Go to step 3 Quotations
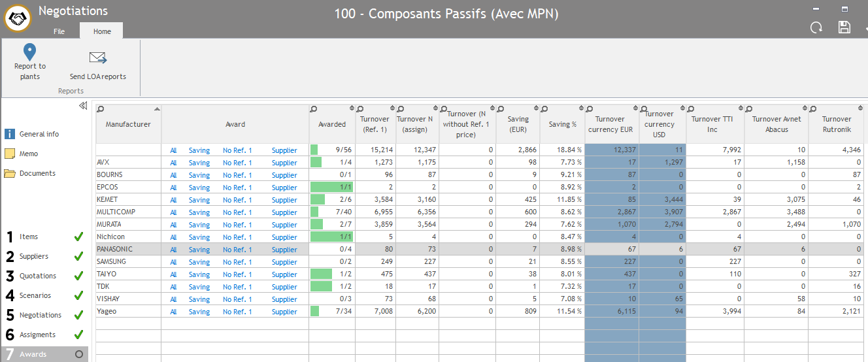Image resolution: width=868 pixels, height=362 pixels. click(37, 276)
